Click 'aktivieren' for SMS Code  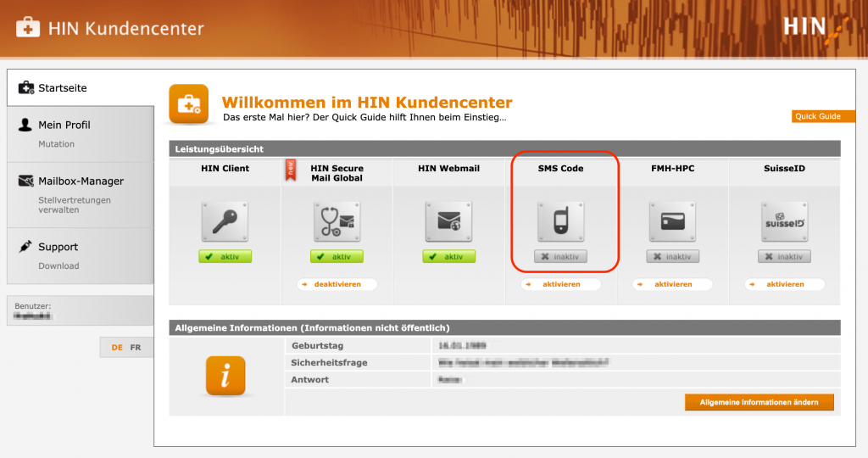click(x=561, y=284)
